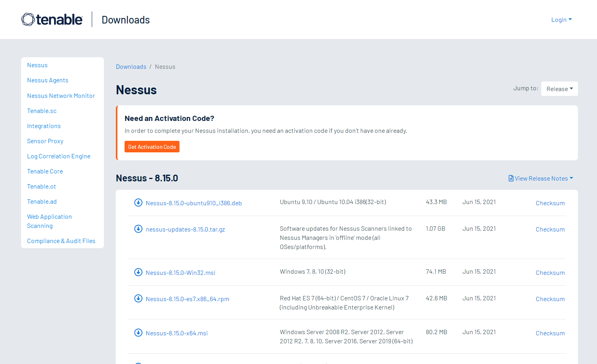Image resolution: width=597 pixels, height=364 pixels.
Task: Click the release notes document icon
Action: (x=511, y=178)
